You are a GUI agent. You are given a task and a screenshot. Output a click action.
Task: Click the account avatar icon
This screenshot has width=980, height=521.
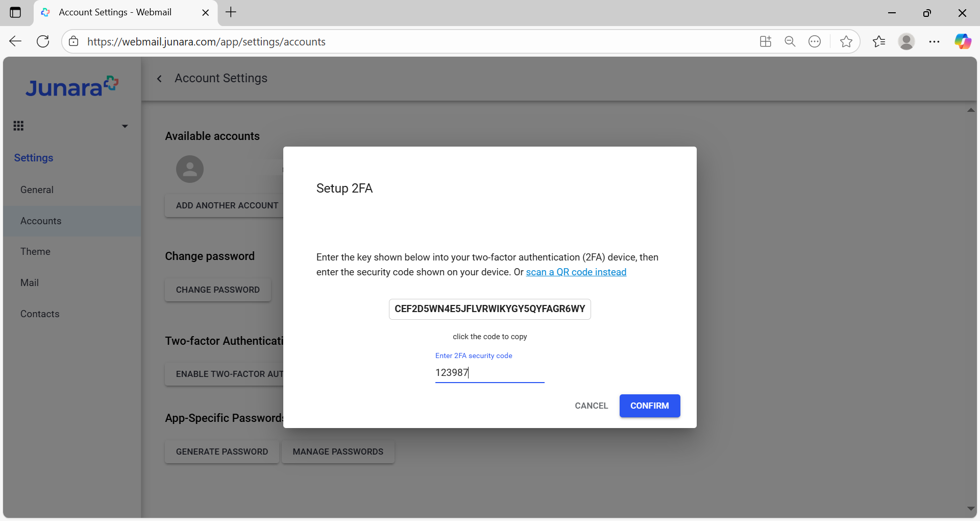point(190,169)
